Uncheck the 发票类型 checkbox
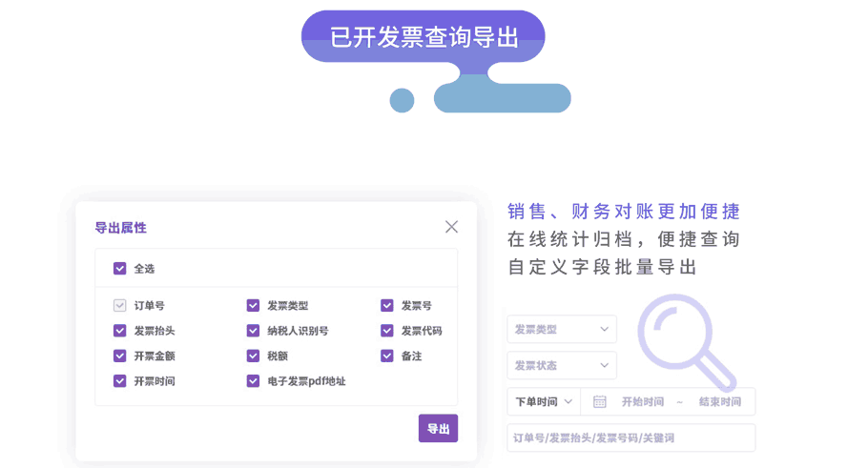Image resolution: width=868 pixels, height=468 pixels. (x=253, y=305)
